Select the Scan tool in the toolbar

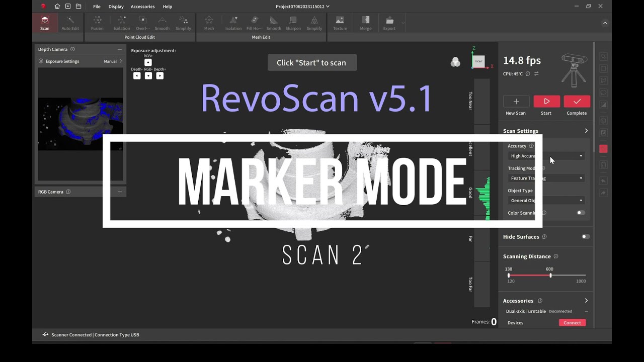[45, 23]
